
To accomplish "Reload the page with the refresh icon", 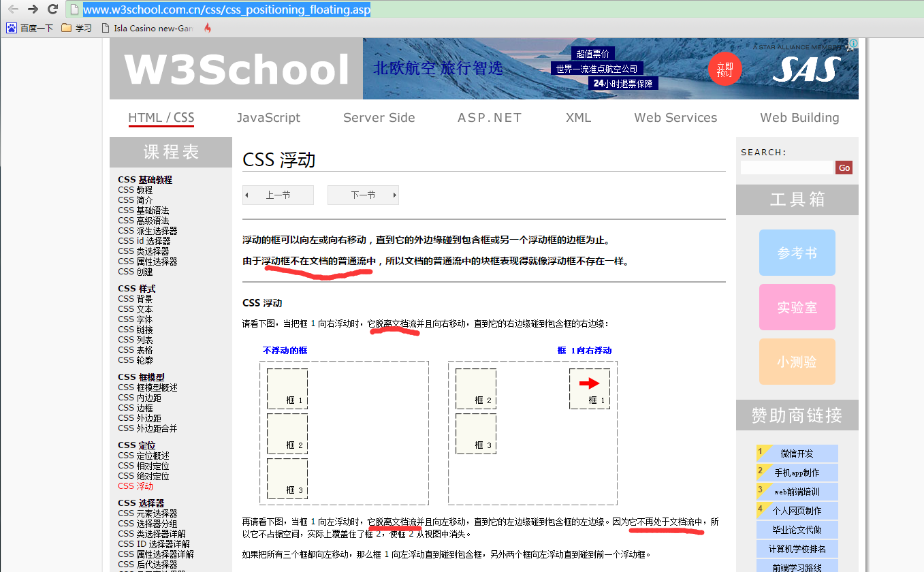I will [x=52, y=10].
